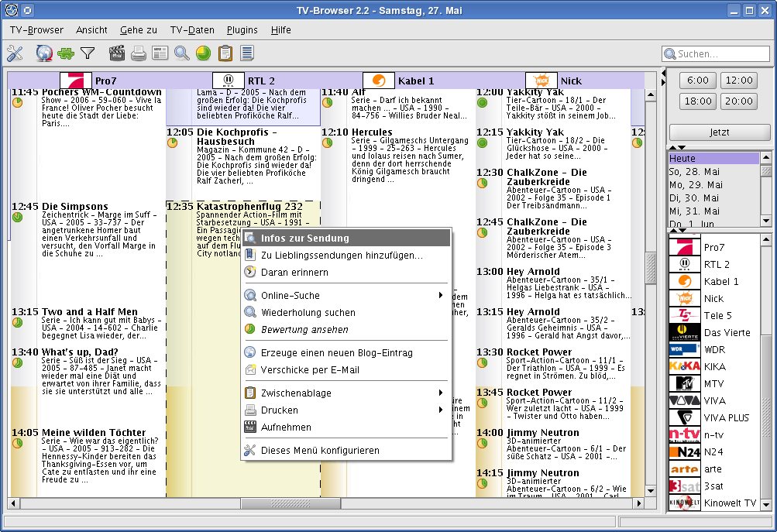777x532 pixels.
Task: Select Das Vierte in channel list
Action: [713, 332]
